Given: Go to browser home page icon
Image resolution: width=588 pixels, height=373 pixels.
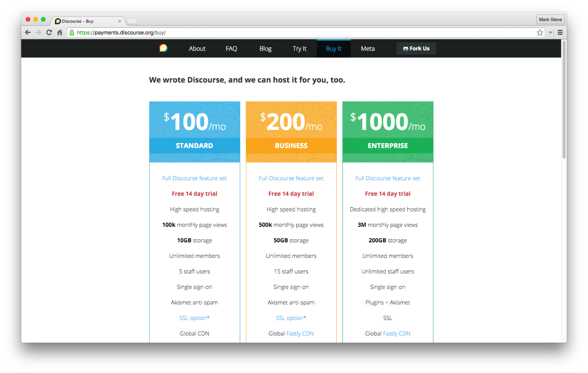Looking at the screenshot, I should pyautogui.click(x=60, y=32).
